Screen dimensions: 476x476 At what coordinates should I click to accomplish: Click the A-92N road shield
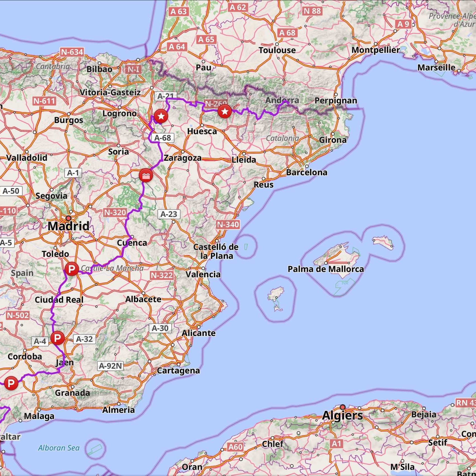coord(111,366)
